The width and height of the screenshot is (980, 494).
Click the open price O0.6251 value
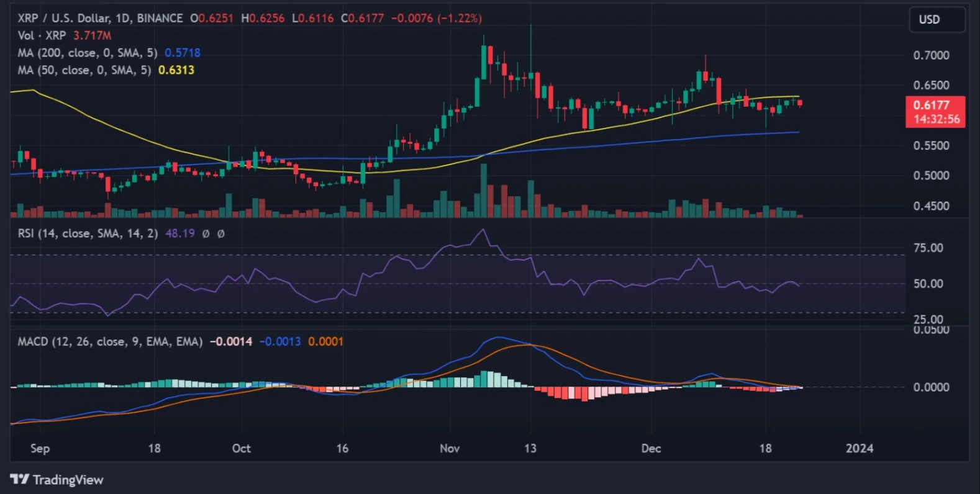[212, 18]
